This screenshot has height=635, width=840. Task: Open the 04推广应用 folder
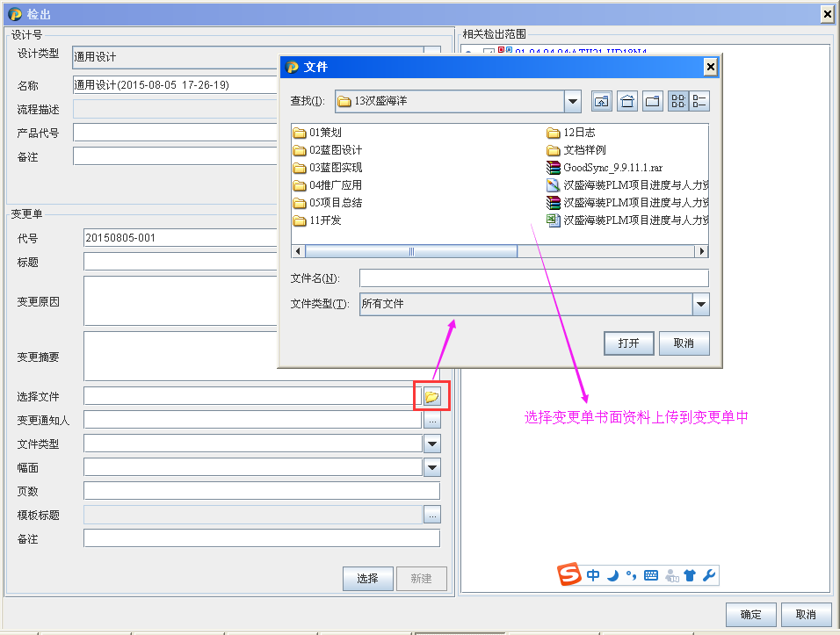coord(328,185)
